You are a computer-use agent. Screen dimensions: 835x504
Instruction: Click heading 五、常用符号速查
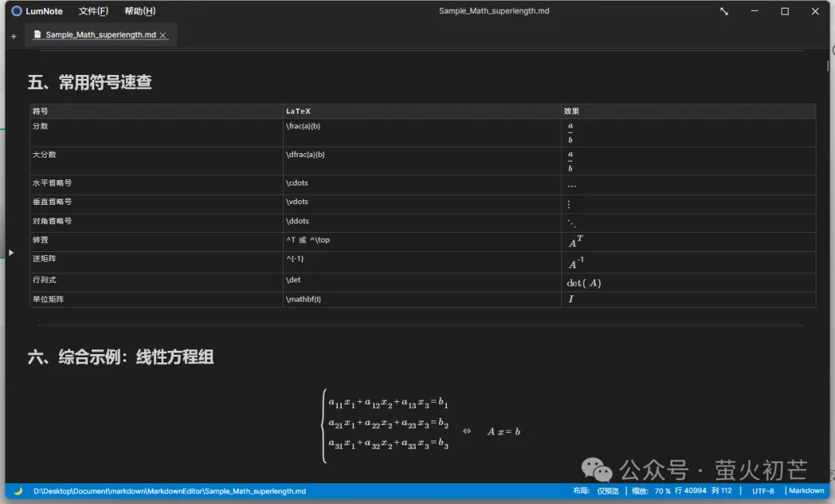(90, 82)
